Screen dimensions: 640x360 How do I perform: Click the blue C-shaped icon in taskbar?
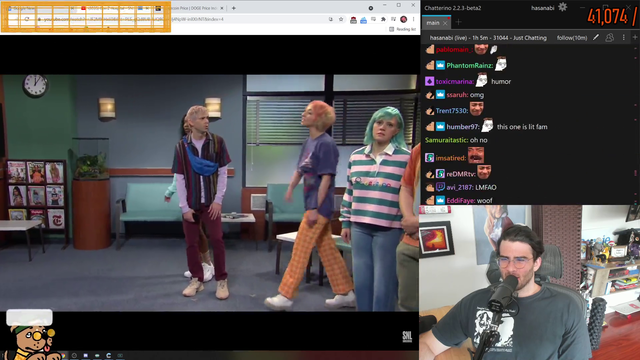(109, 356)
